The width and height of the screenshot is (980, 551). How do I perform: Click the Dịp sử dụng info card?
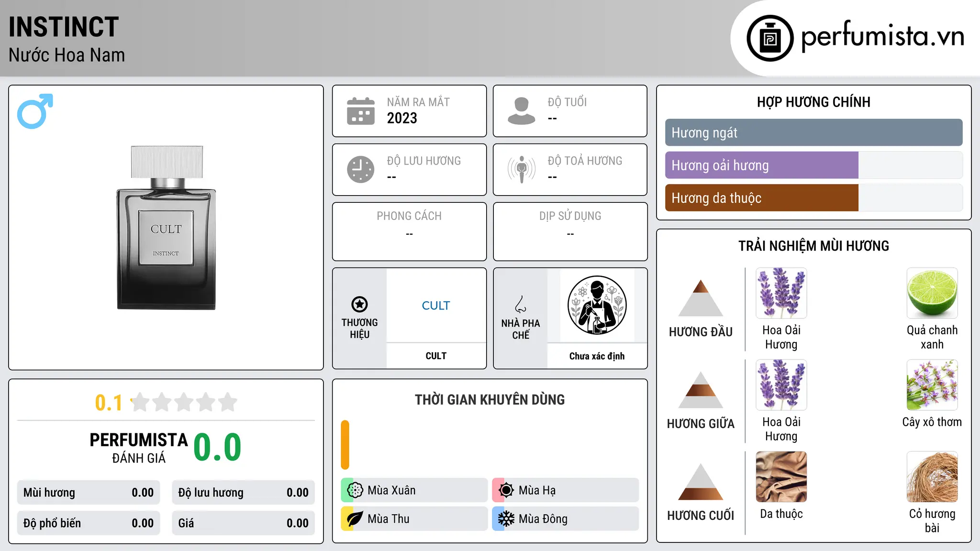point(570,231)
